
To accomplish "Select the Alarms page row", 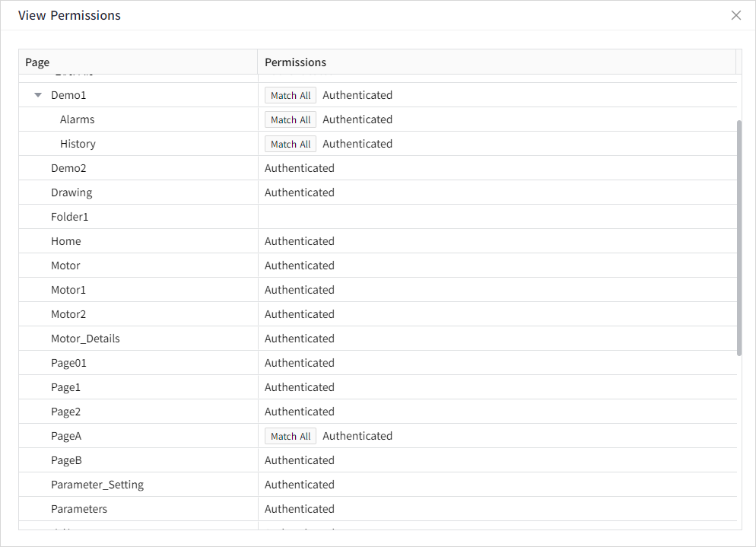I will [x=78, y=119].
